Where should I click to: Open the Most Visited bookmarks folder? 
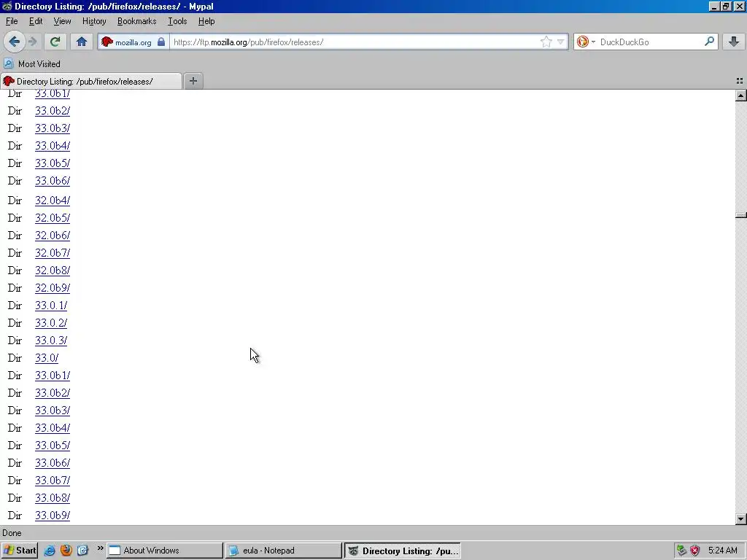pos(32,64)
